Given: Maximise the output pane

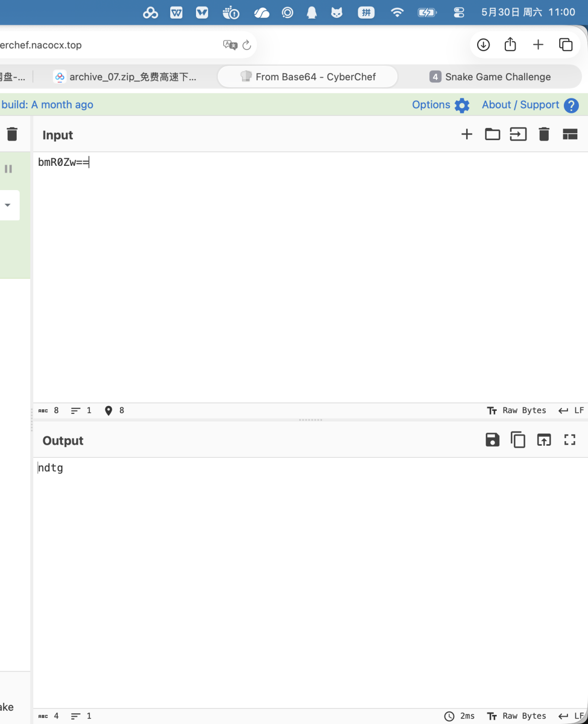Looking at the screenshot, I should point(570,440).
